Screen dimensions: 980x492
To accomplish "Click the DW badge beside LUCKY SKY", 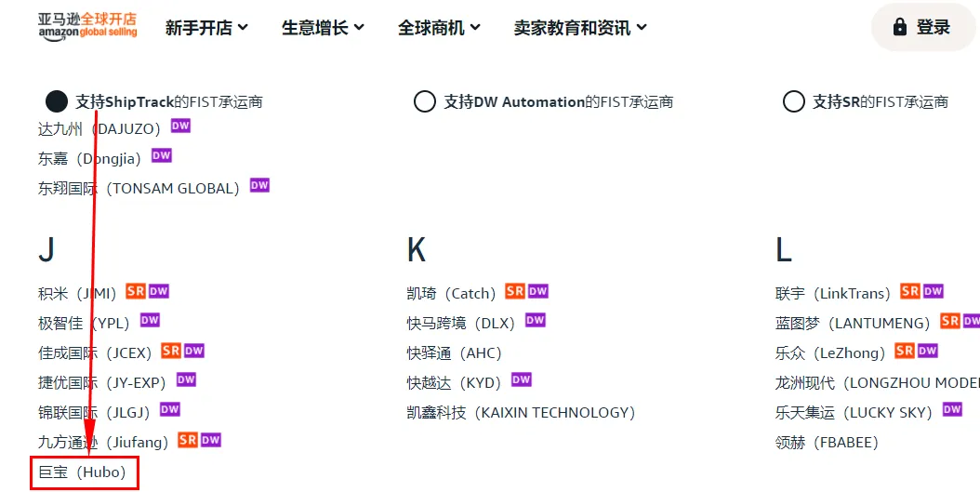I will coord(952,409).
